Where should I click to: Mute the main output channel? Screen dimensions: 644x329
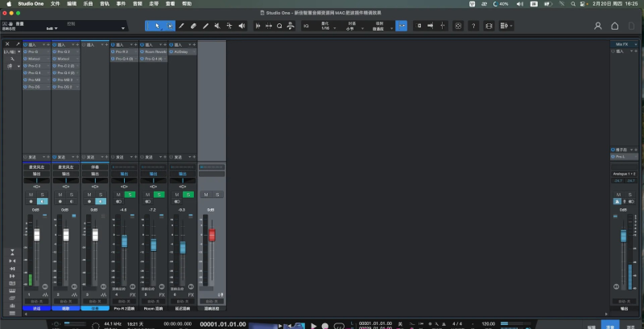(x=618, y=195)
